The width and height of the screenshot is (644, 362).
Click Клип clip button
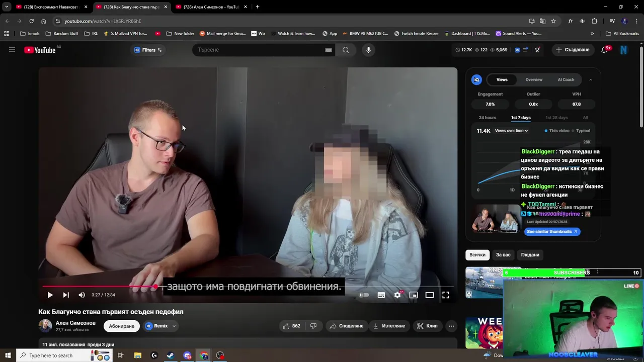pyautogui.click(x=427, y=326)
